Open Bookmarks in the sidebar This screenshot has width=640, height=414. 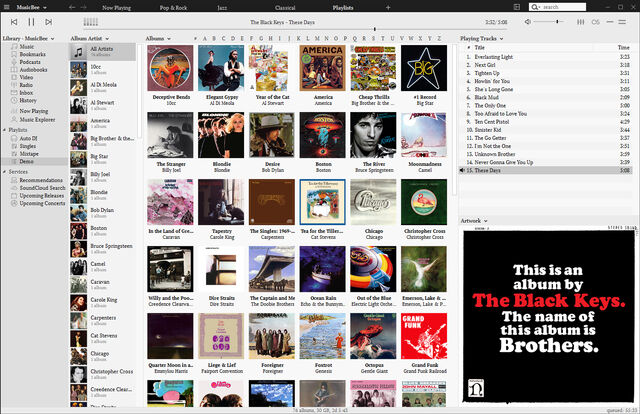(32, 54)
